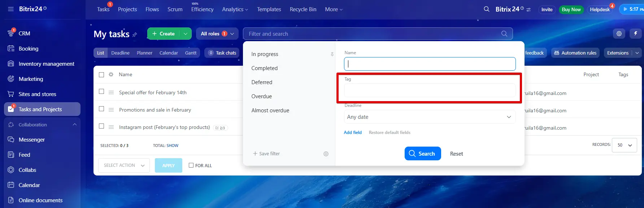Image resolution: width=644 pixels, height=208 pixels.
Task: Click into the Tag filter field
Action: click(429, 91)
